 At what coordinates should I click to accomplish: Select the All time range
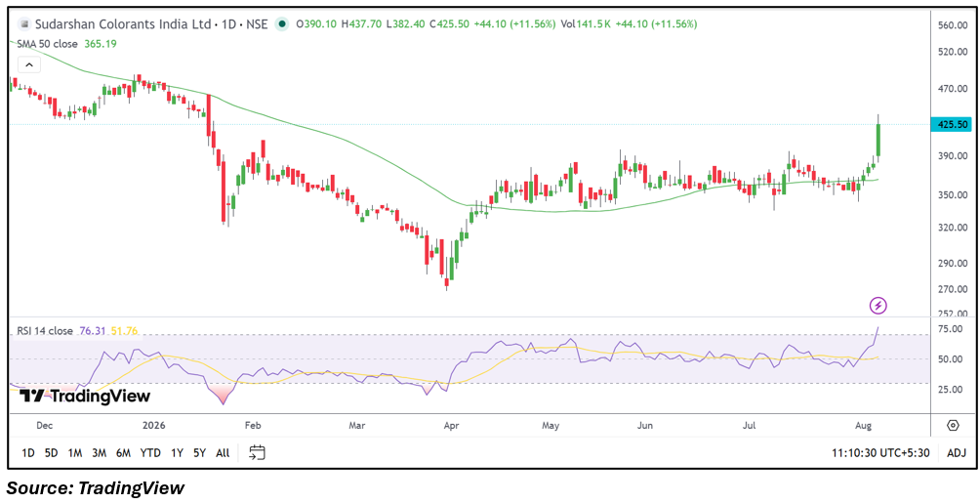click(223, 453)
